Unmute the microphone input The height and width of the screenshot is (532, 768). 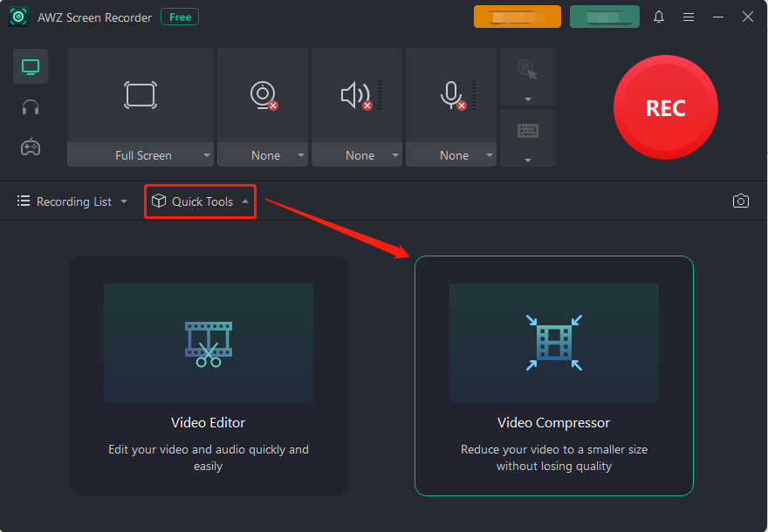(450, 94)
